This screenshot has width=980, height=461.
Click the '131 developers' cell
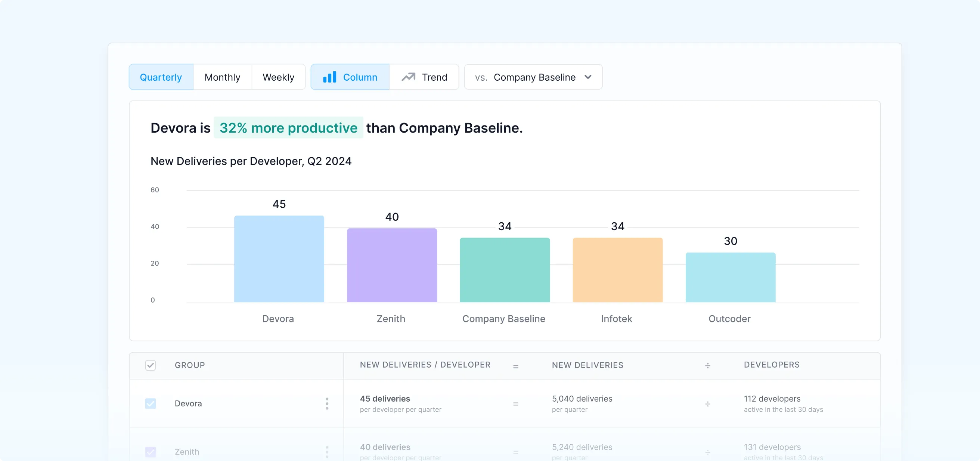(x=772, y=447)
